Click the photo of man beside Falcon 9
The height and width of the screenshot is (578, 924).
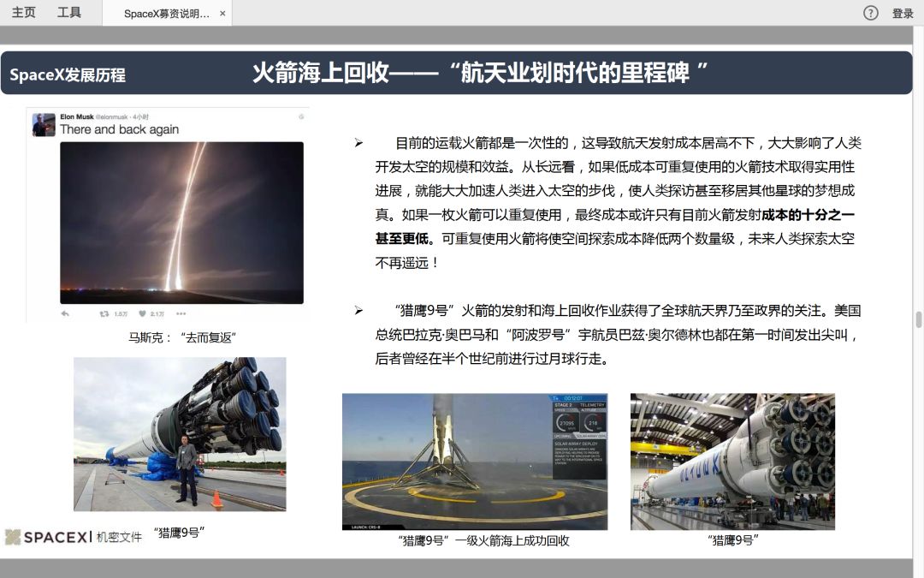pos(180,434)
